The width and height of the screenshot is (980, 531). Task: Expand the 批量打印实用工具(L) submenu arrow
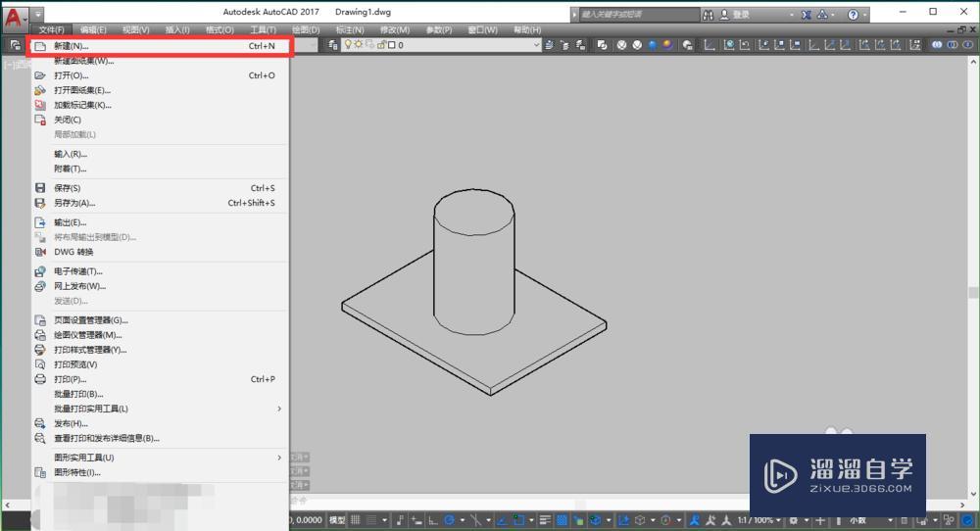pos(279,409)
